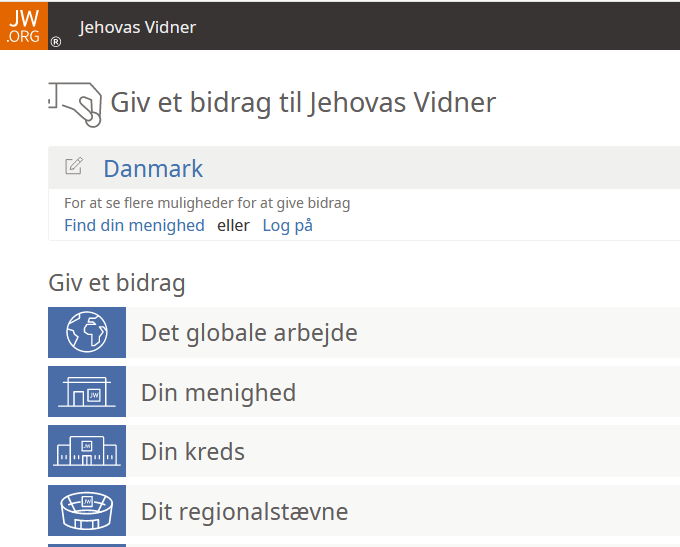
Task: Select Din menighed donation option
Action: tap(364, 392)
